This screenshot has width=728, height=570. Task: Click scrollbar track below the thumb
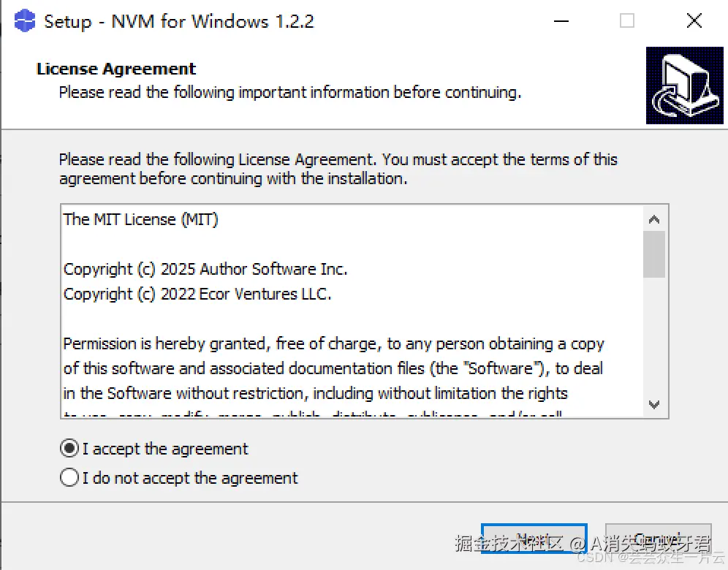tap(654, 336)
